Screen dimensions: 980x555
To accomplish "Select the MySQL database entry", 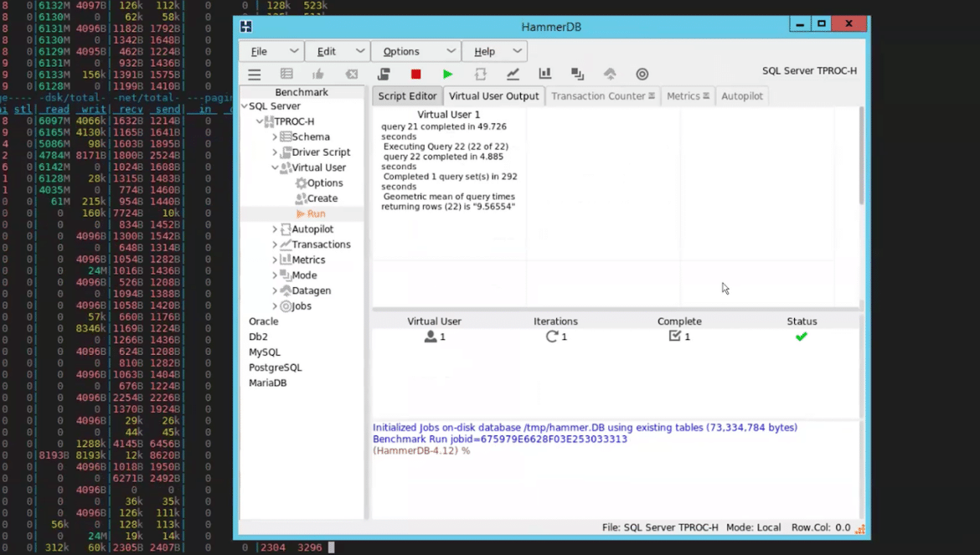I will 265,352.
